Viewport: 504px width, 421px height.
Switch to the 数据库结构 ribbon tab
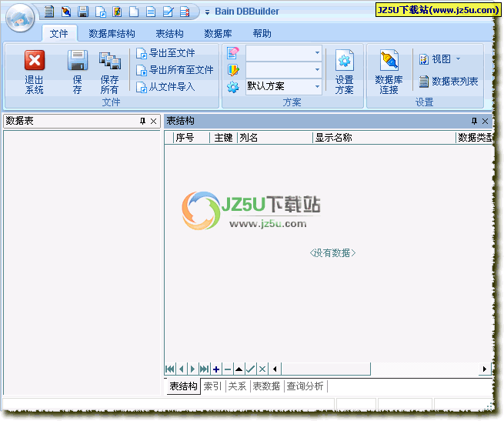click(x=112, y=33)
